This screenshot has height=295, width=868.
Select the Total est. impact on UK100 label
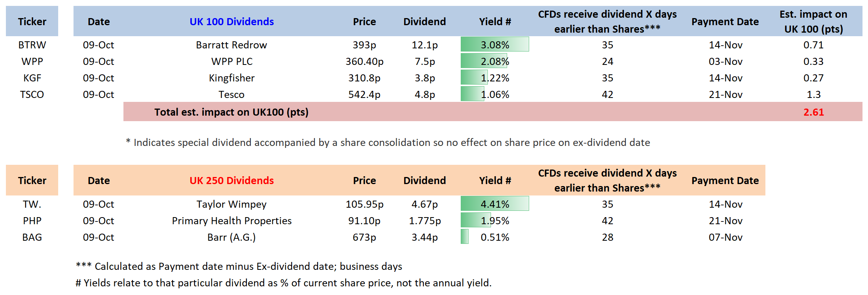click(x=231, y=112)
